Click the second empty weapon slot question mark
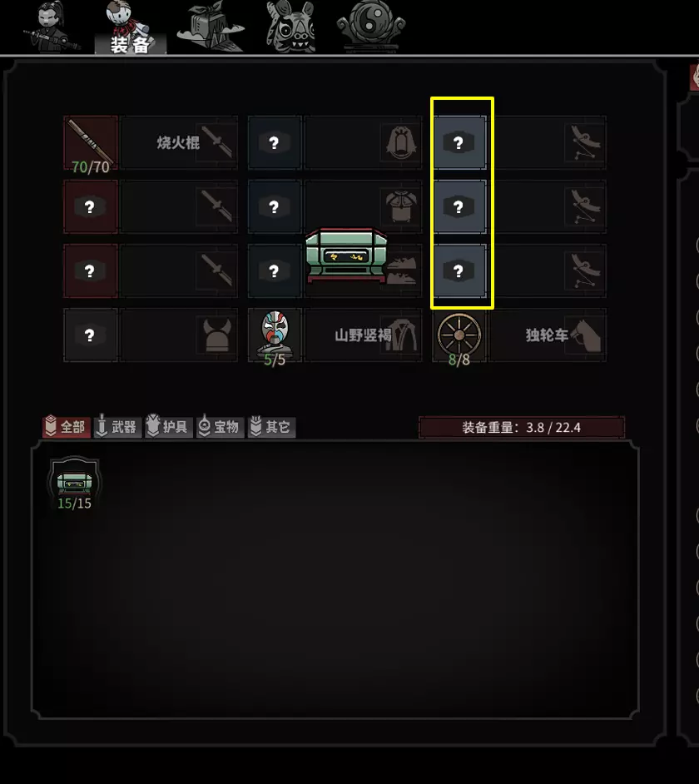699x784 pixels. tap(91, 207)
